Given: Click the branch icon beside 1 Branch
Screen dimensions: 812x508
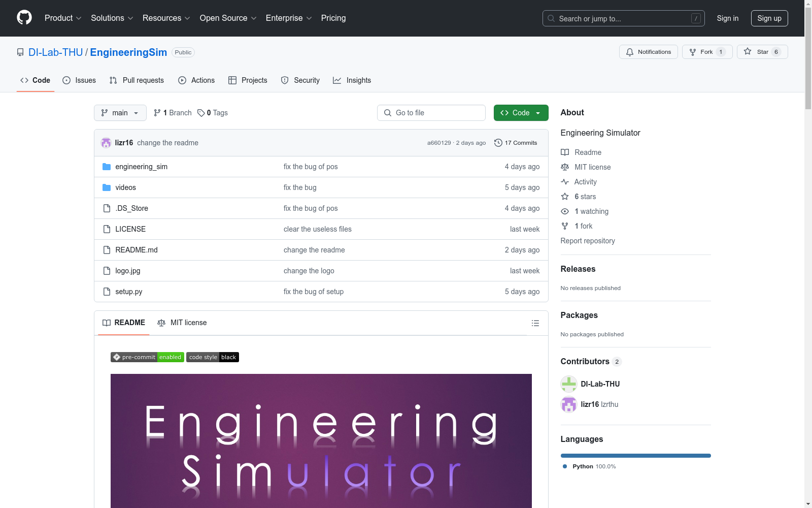Looking at the screenshot, I should coord(157,113).
